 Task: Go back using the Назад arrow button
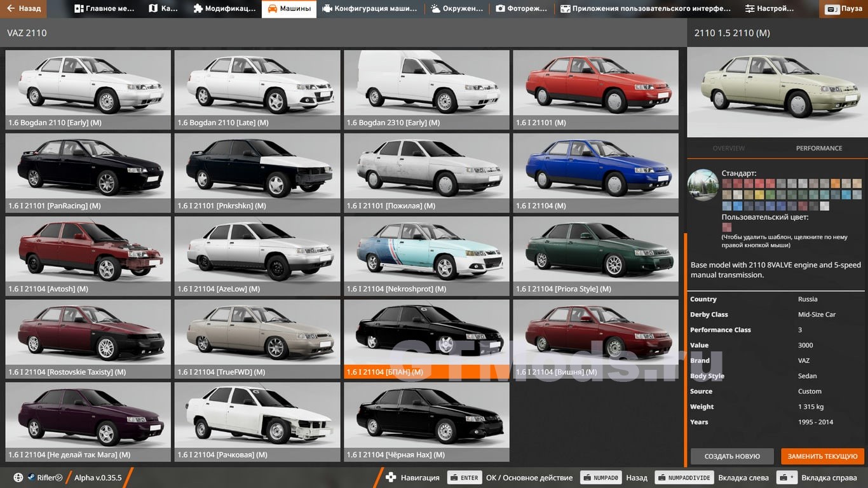(23, 9)
